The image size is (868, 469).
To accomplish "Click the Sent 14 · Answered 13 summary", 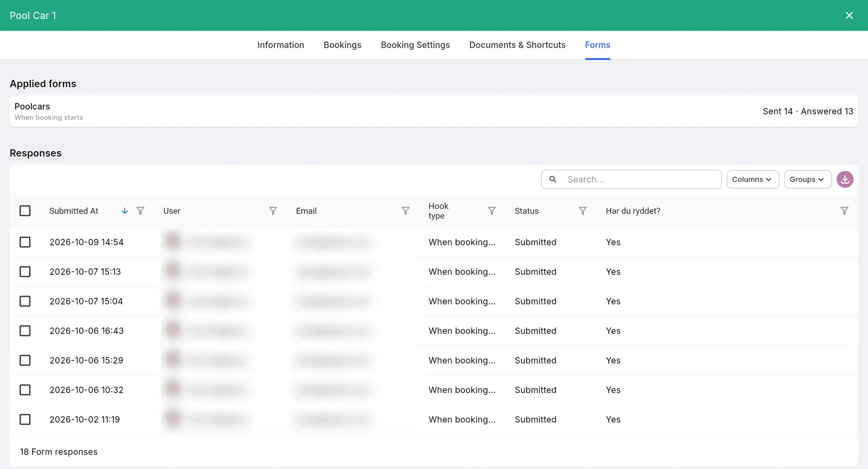I will click(808, 111).
